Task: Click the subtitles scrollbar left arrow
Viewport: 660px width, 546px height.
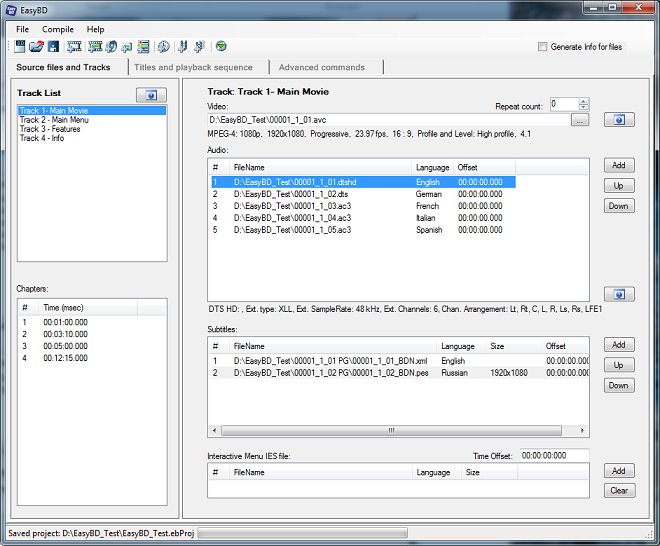Action: [215, 431]
